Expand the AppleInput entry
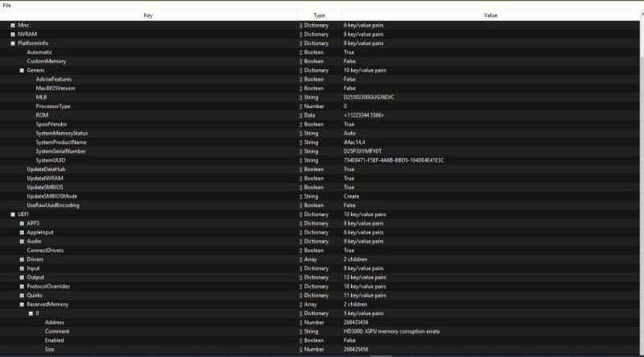 (22, 232)
